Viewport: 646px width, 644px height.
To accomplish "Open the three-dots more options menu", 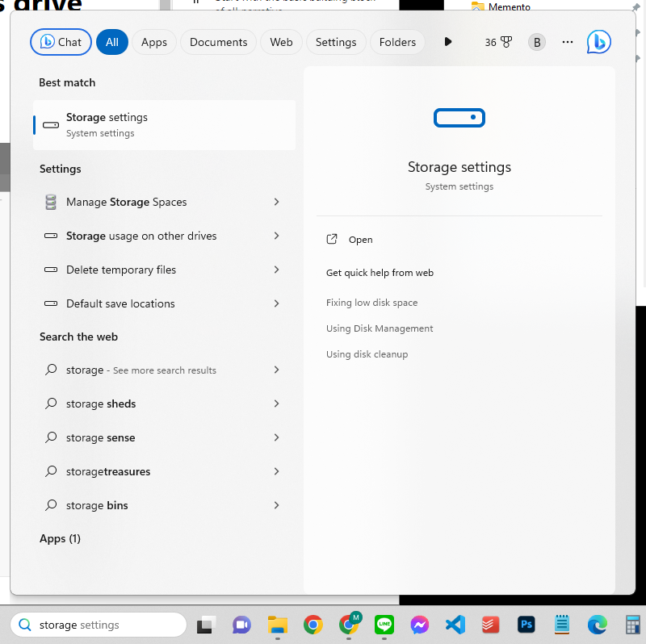I will [568, 42].
